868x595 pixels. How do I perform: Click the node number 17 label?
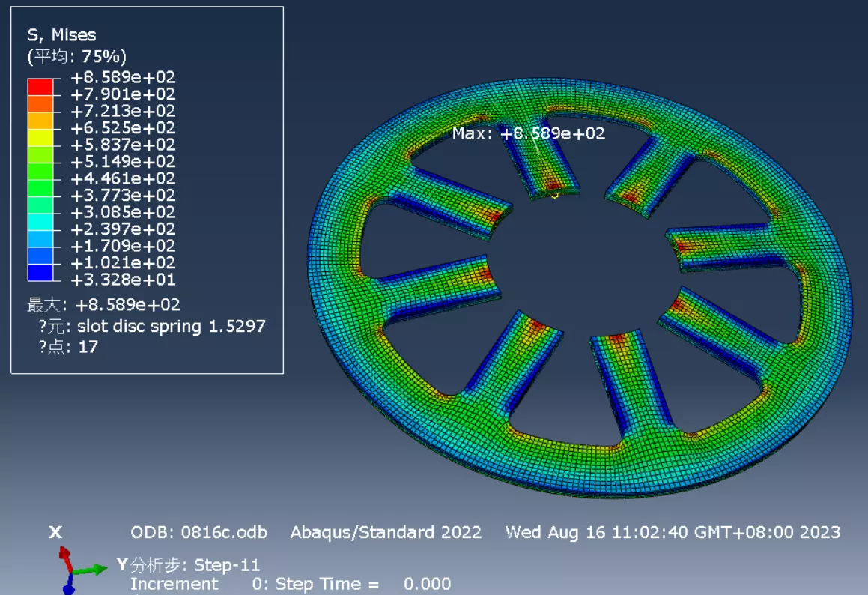click(x=88, y=347)
